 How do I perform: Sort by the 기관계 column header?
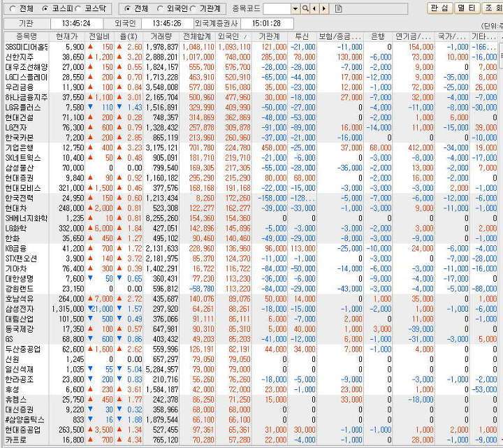(270, 36)
